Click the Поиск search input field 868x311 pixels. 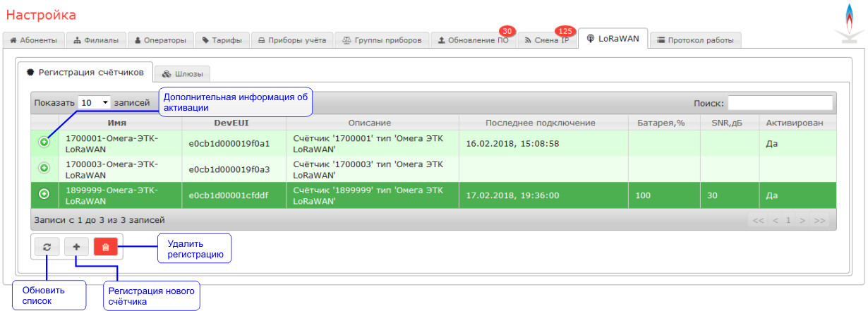pyautogui.click(x=780, y=103)
